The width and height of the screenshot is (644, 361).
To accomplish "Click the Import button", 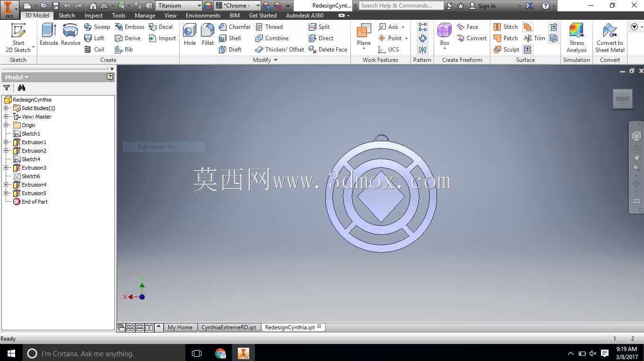I will coord(162,38).
